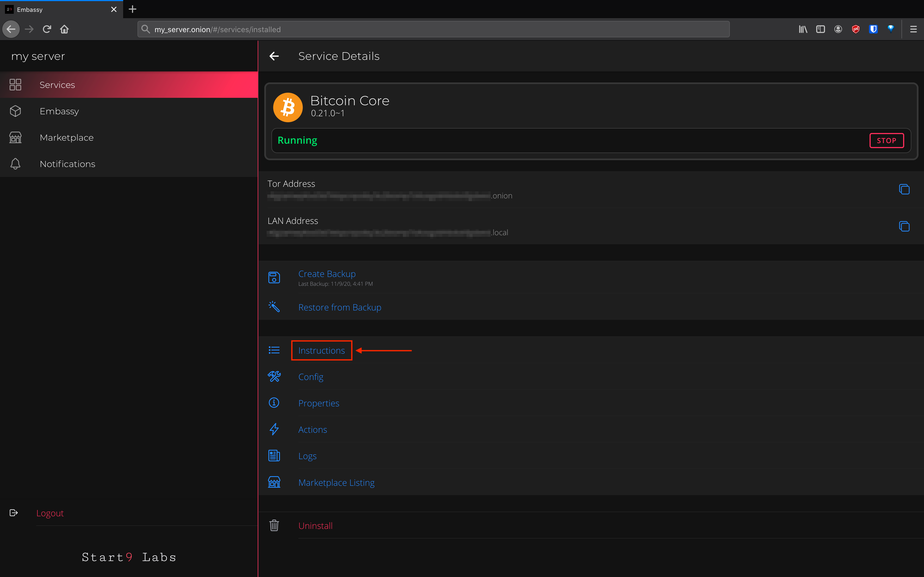The width and height of the screenshot is (924, 577).
Task: Click the Config tools icon
Action: [x=274, y=377]
